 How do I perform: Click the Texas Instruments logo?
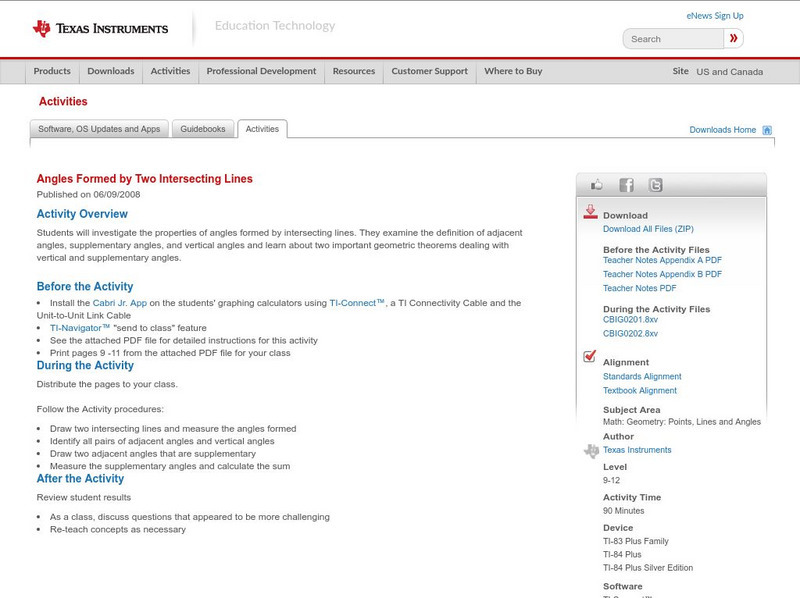click(100, 29)
